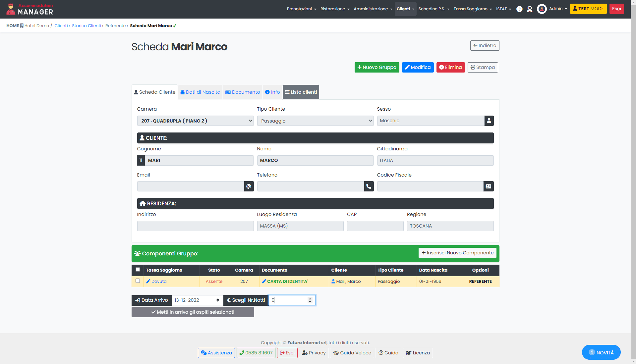Click the pencil icon beside Carta di Identita

[x=264, y=281]
